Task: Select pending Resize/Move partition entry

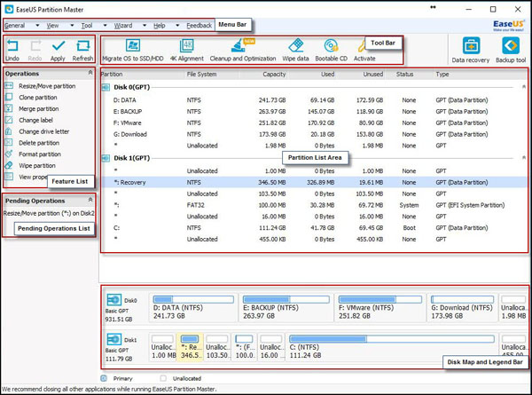Action: tap(49, 213)
